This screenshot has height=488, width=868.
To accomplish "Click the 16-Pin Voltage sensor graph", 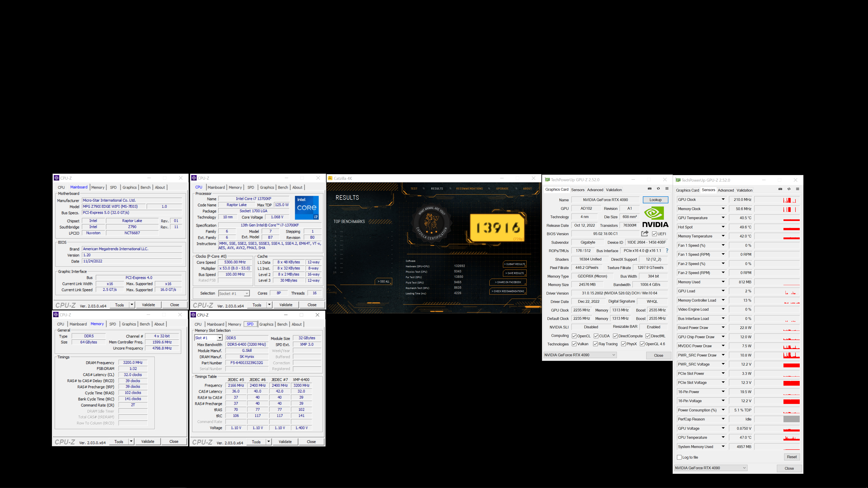I will [777, 401].
